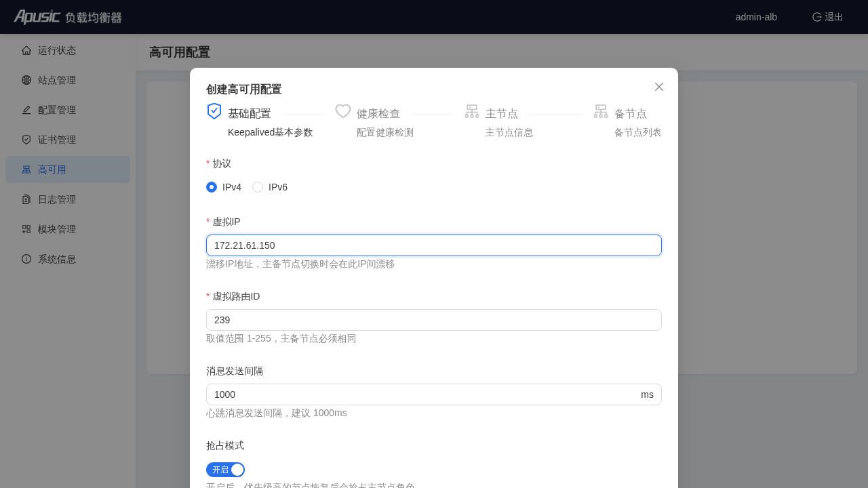Select the IPv4 protocol radio button

point(212,187)
